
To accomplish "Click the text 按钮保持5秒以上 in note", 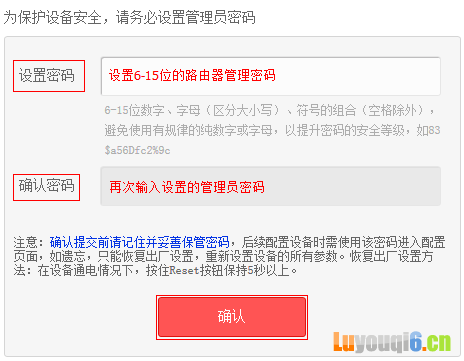I will coord(248,270).
